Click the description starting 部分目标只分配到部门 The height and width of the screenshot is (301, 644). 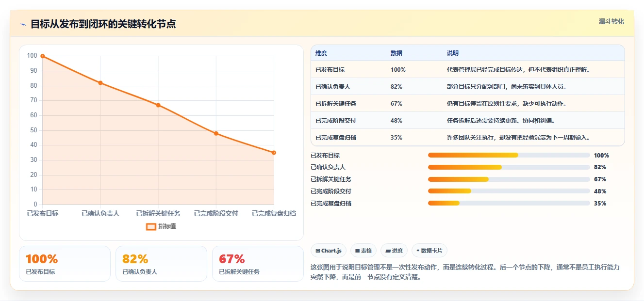click(507, 87)
